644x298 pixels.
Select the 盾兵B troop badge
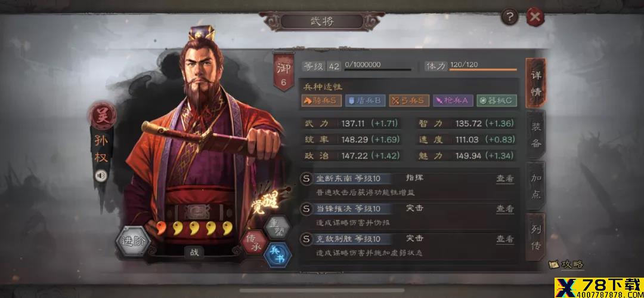[x=365, y=100]
